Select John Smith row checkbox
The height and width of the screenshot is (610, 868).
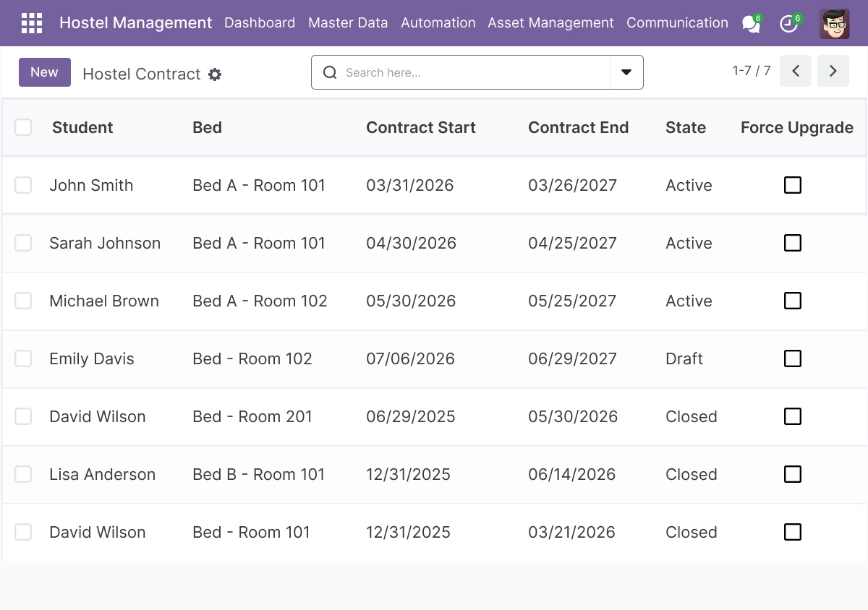[23, 185]
